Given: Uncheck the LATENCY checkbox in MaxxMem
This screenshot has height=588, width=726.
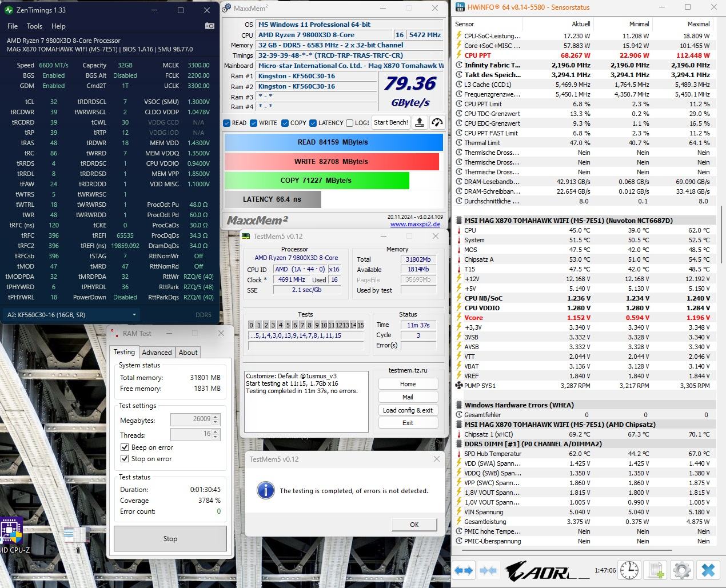Looking at the screenshot, I should 313,123.
